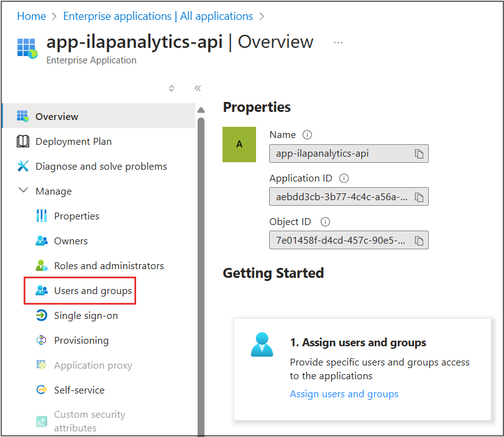Click the Self-service icon
Image resolution: width=504 pixels, height=437 pixels.
[42, 390]
